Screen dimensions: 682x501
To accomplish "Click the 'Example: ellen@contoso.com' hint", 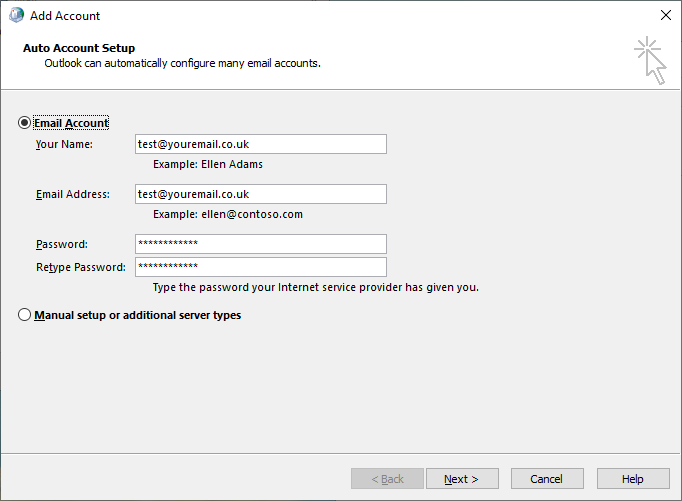I will 228,214.
